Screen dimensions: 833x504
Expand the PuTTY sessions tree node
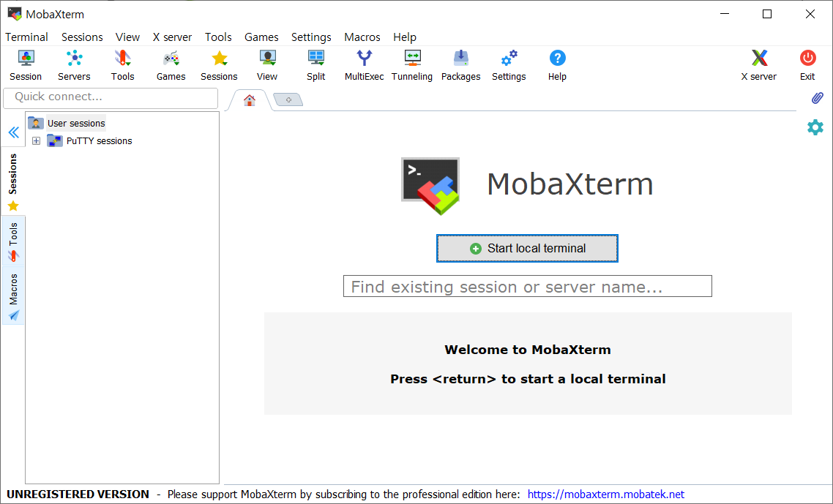pyautogui.click(x=36, y=140)
